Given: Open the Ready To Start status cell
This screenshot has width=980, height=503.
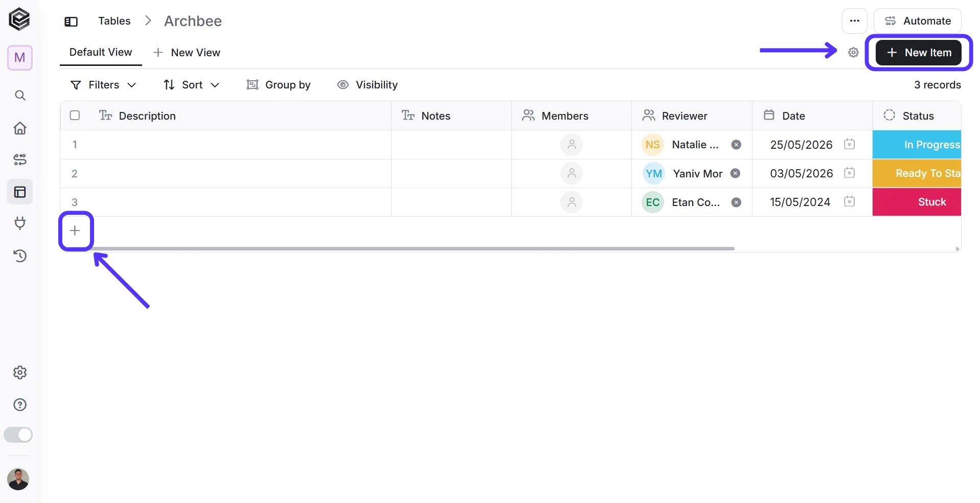Looking at the screenshot, I should point(917,173).
